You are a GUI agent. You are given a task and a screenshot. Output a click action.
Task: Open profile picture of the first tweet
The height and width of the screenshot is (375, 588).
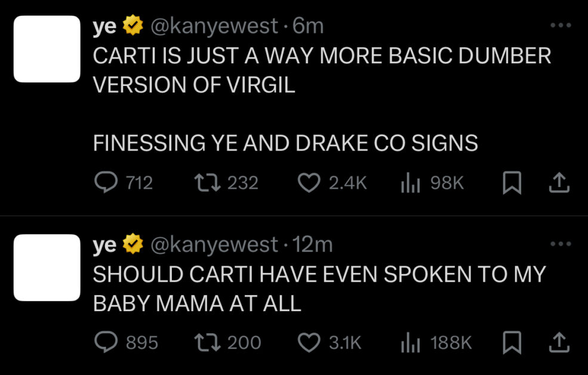(47, 49)
